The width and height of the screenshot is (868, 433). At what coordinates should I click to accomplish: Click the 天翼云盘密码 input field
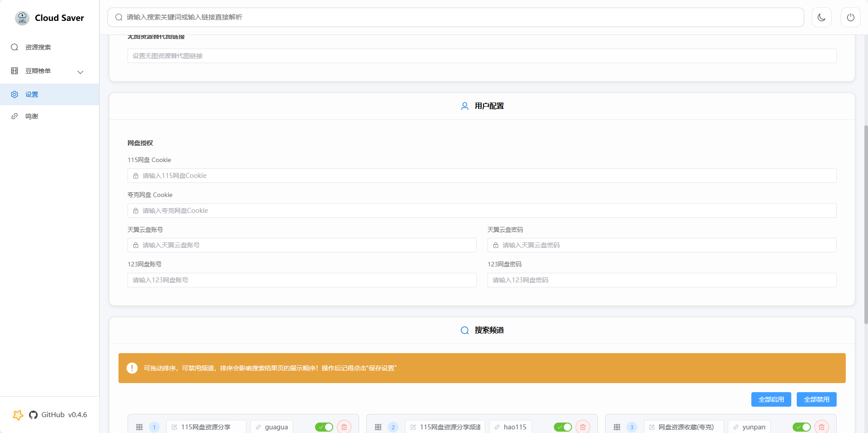click(x=662, y=245)
